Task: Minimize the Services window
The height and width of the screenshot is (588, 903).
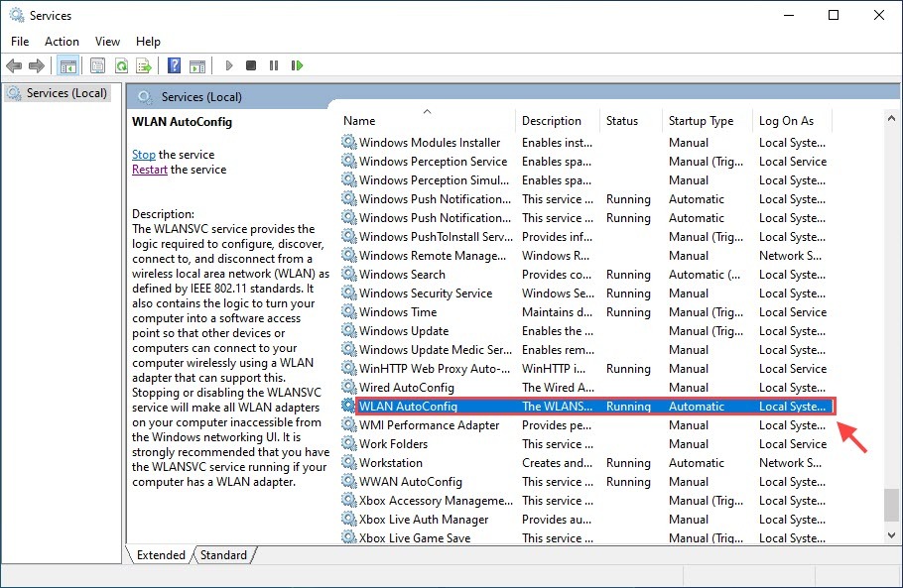Action: click(789, 15)
